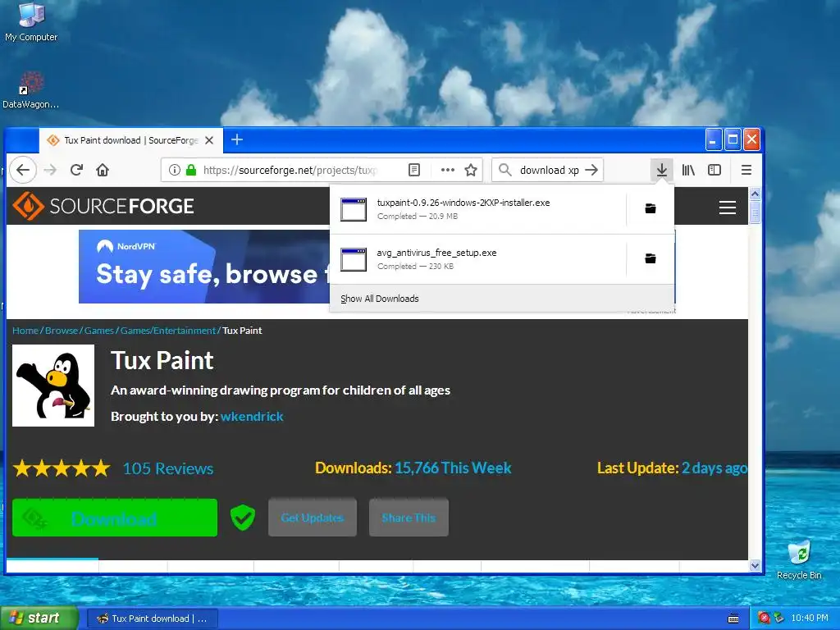
Task: Open My Computer desktop icon
Action: pos(31,22)
